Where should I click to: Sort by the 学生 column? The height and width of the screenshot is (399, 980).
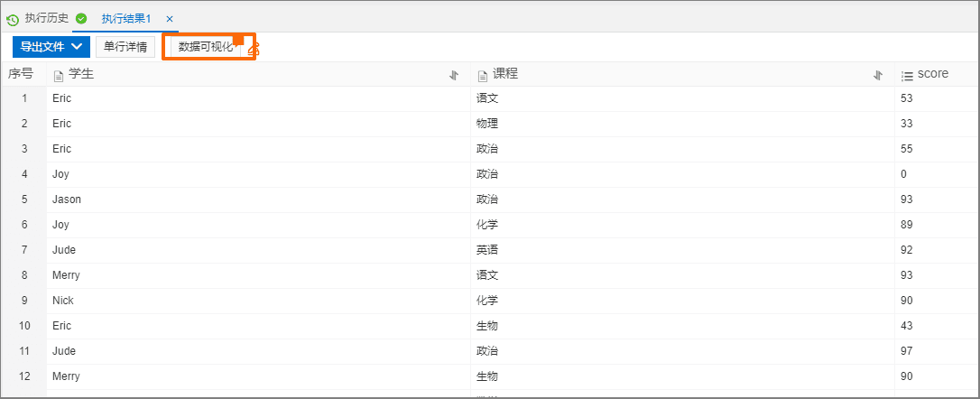pos(455,75)
